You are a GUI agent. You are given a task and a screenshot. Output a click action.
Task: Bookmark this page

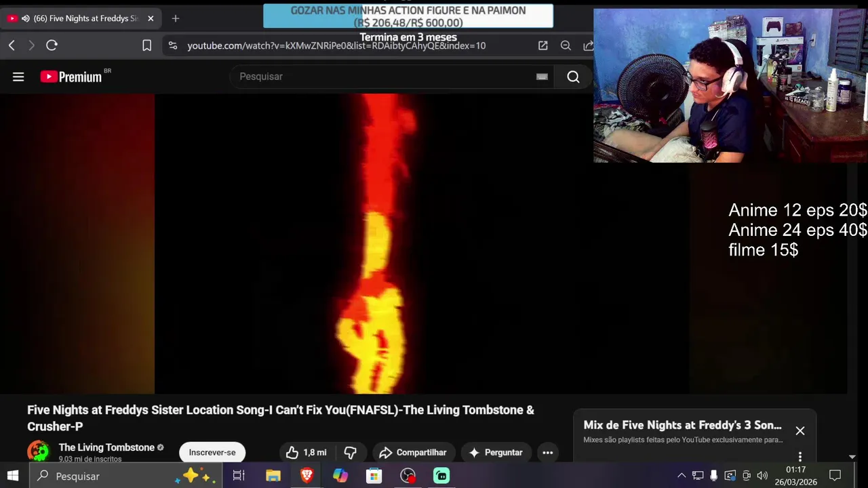click(146, 45)
